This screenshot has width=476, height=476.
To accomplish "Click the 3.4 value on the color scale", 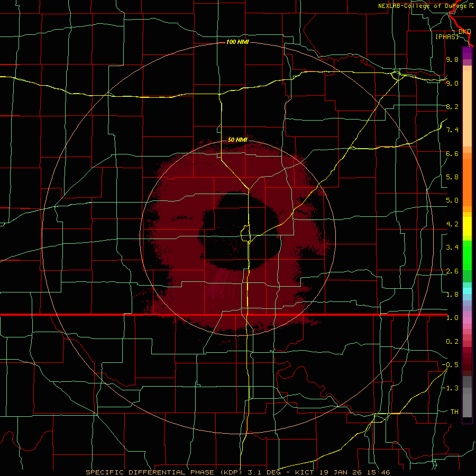I will (452, 248).
